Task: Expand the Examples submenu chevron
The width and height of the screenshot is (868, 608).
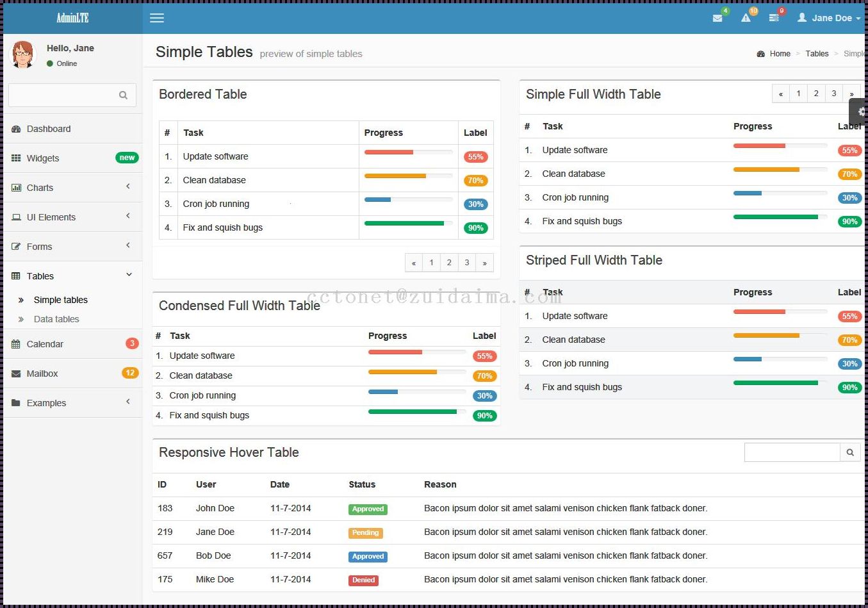Action: pyautogui.click(x=128, y=402)
